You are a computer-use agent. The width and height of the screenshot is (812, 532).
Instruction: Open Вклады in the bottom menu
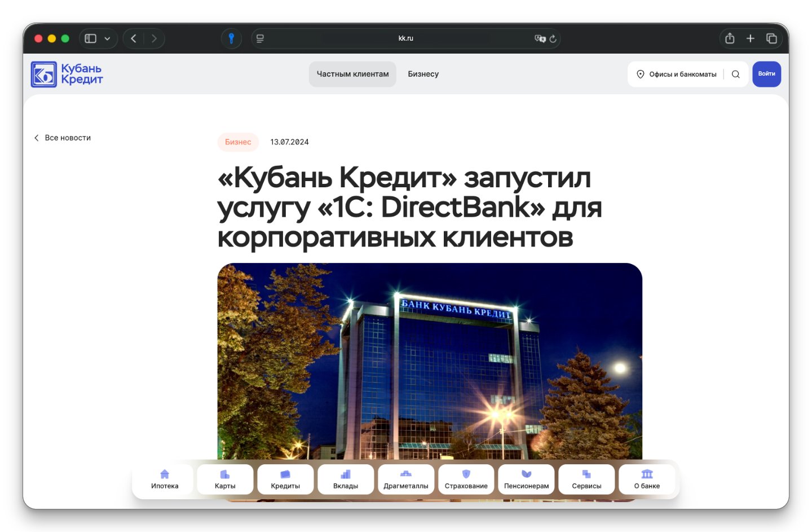[346, 480]
